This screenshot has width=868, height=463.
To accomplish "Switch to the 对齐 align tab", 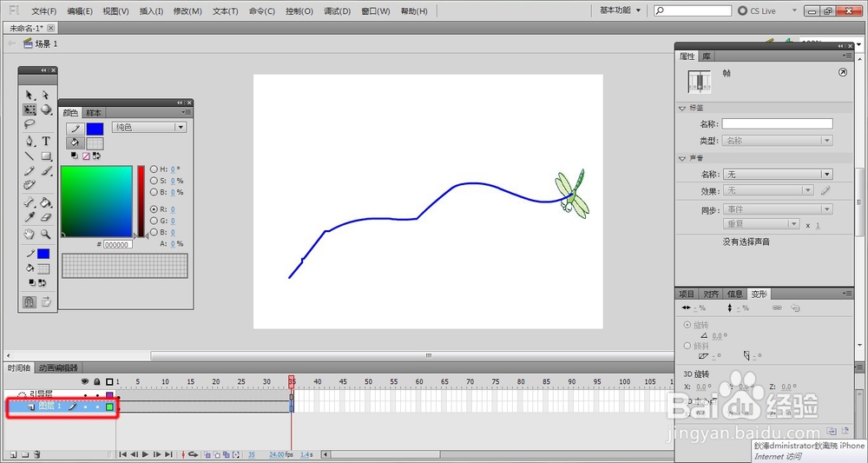I will [712, 294].
